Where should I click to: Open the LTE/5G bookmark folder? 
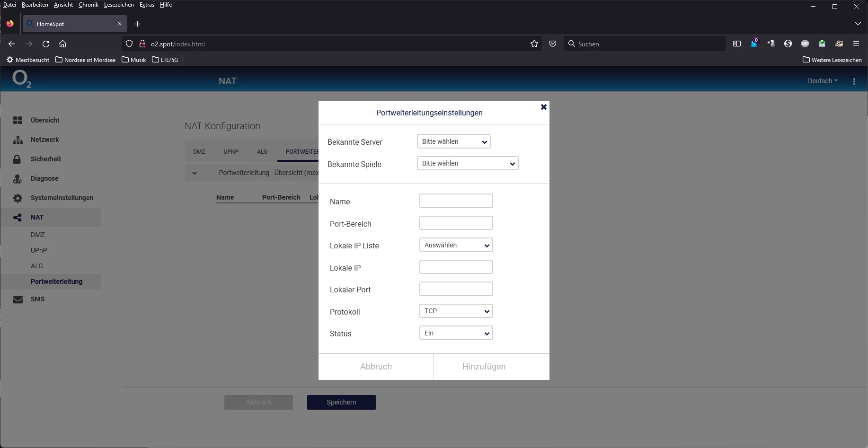click(165, 60)
